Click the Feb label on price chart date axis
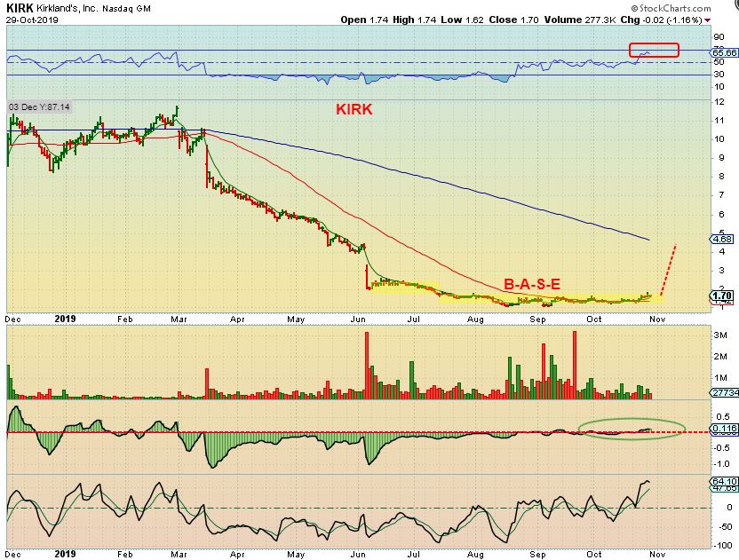This screenshot has height=560, width=739. tap(125, 319)
